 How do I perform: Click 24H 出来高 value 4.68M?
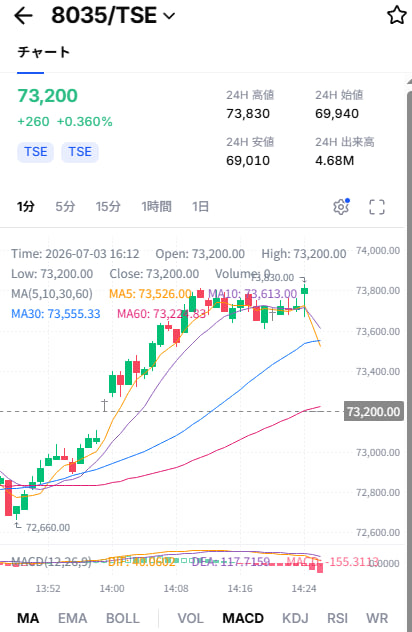click(334, 161)
